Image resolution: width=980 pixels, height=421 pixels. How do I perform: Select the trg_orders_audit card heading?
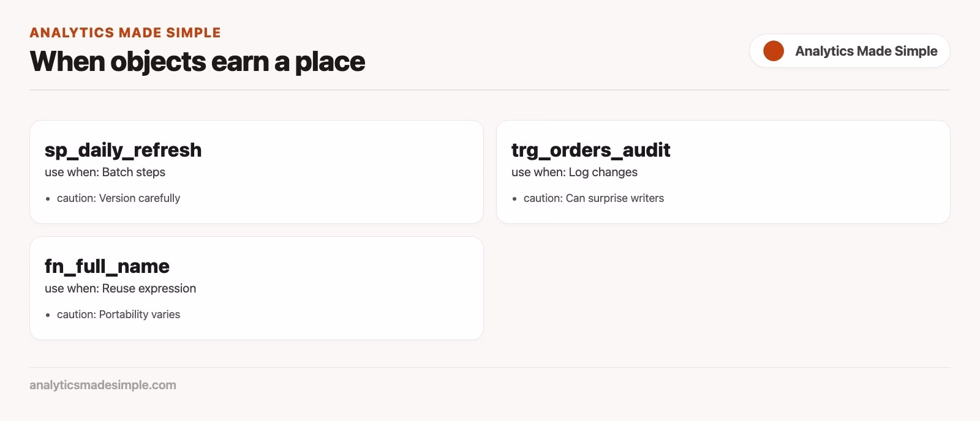coord(590,150)
